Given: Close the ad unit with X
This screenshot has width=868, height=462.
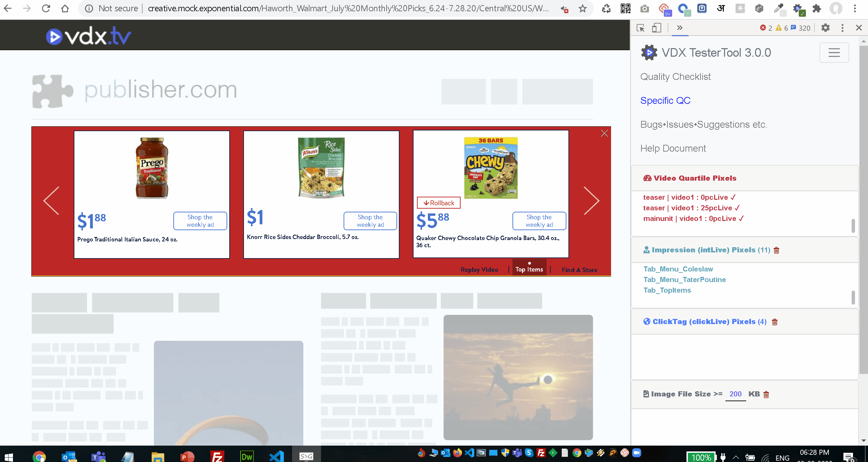Looking at the screenshot, I should click(604, 134).
